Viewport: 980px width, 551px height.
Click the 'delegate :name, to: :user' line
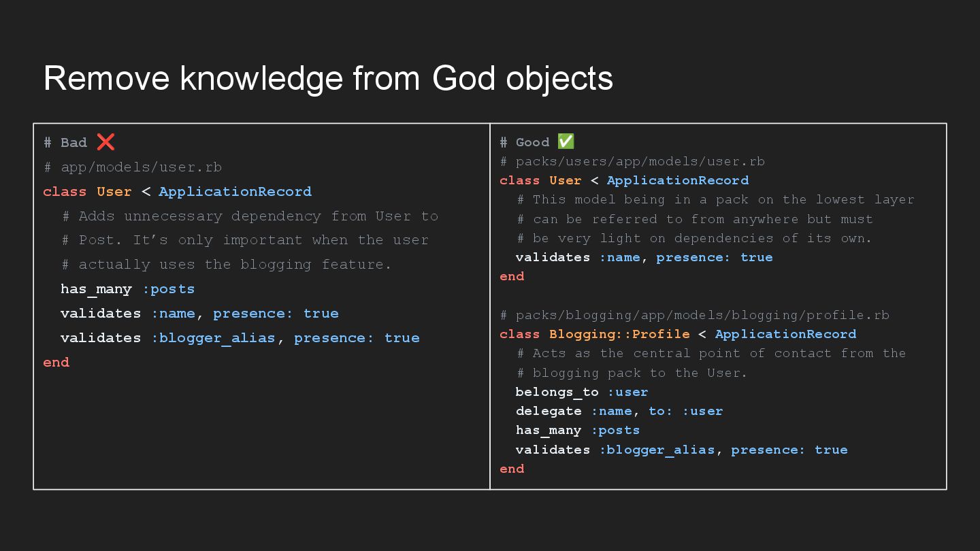point(619,411)
